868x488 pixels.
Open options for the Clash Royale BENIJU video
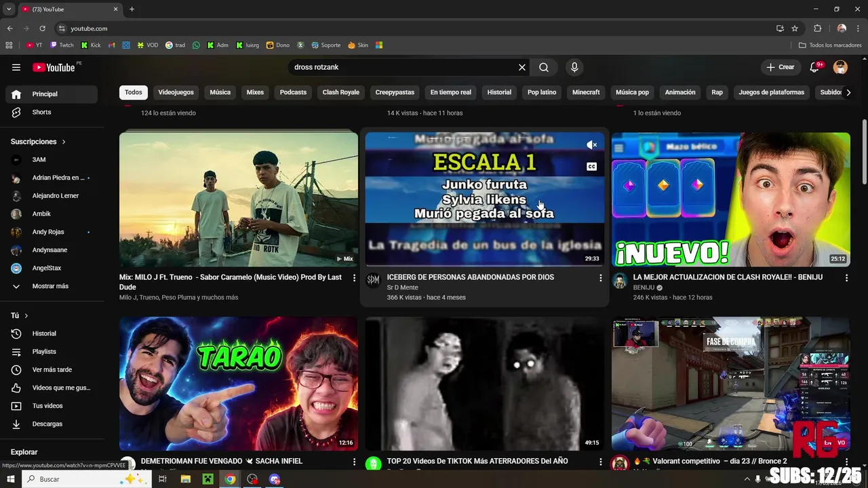pos(846,278)
